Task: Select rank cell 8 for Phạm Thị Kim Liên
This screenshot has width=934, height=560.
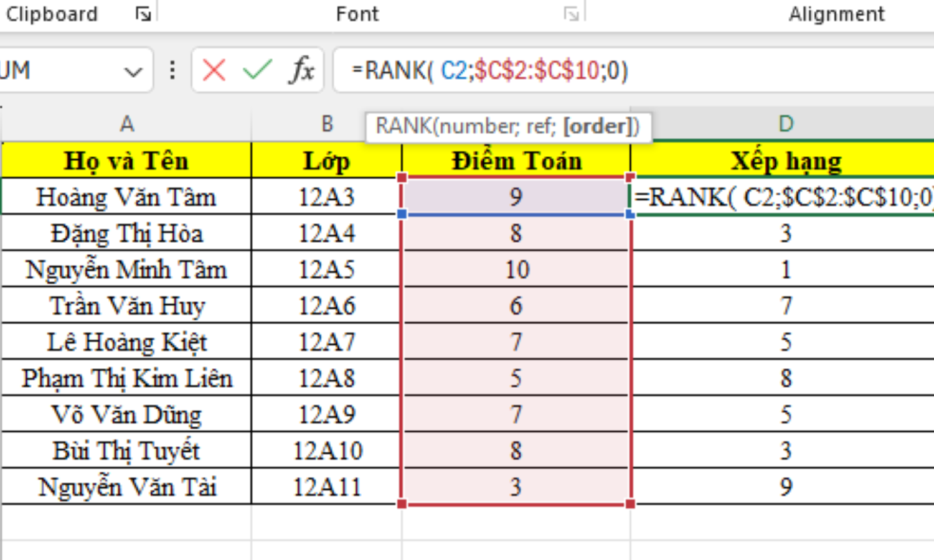Action: [x=783, y=378]
